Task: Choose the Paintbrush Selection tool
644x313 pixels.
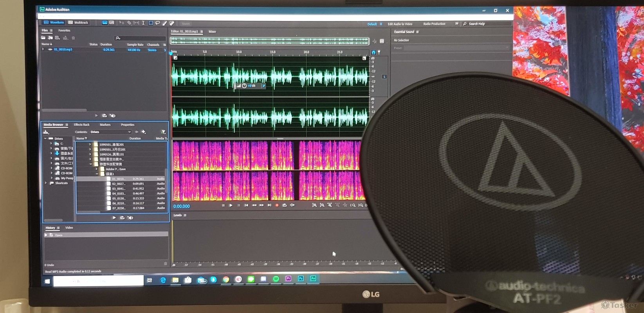Action: pyautogui.click(x=165, y=23)
